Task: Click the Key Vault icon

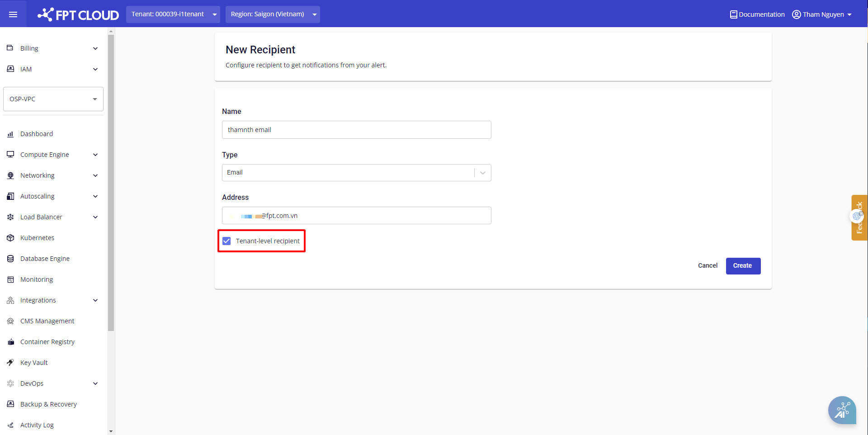Action: click(10, 363)
